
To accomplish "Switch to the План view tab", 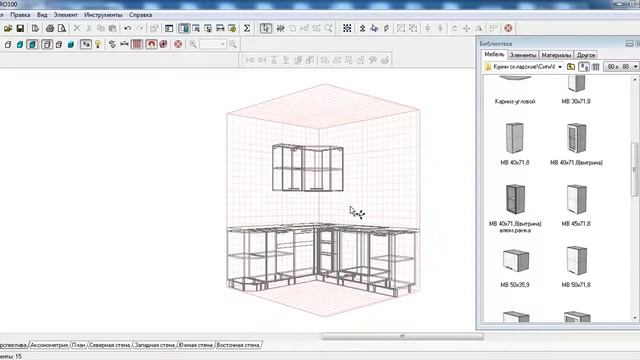I will (x=78, y=345).
